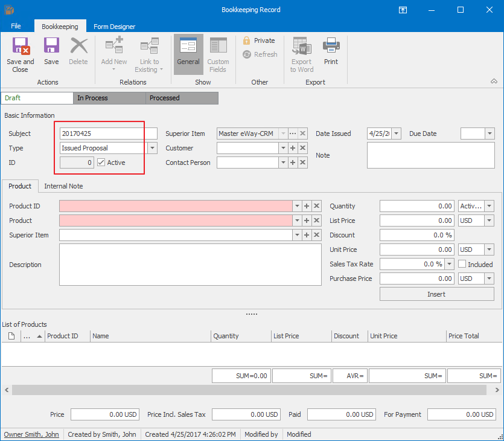
Task: Open the Unit Price currency dropdown
Action: tap(490, 249)
